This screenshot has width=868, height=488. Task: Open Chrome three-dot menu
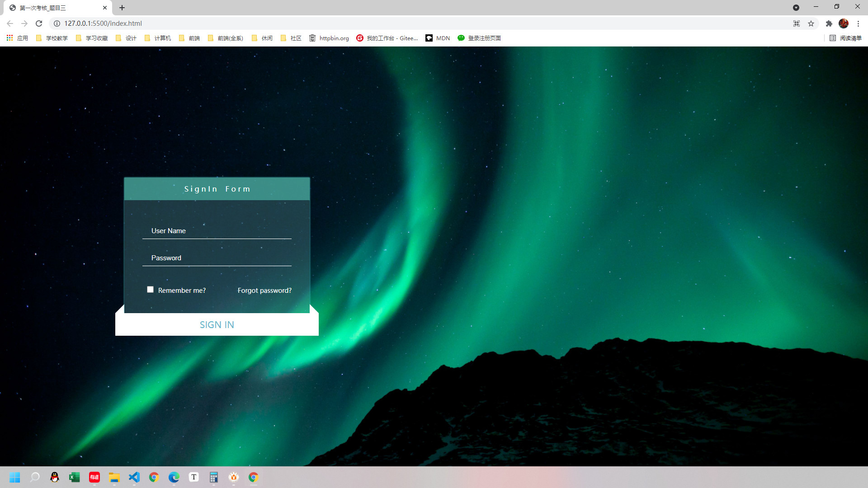(x=858, y=23)
